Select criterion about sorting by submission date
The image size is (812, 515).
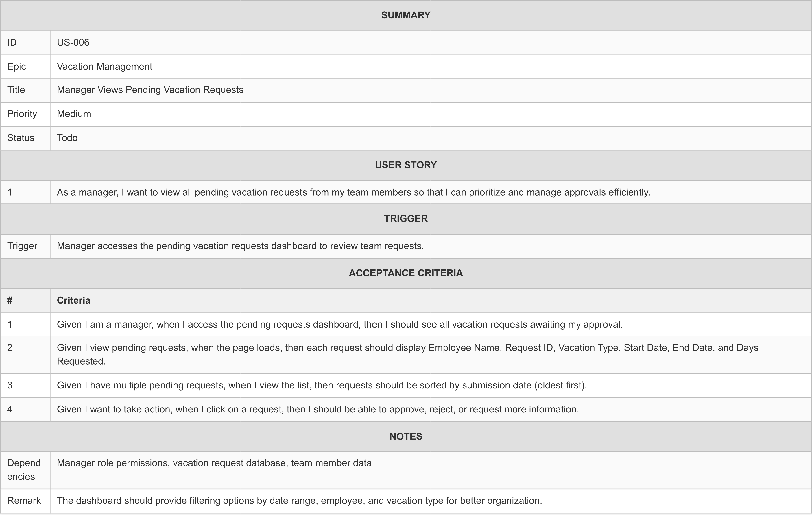[322, 385]
